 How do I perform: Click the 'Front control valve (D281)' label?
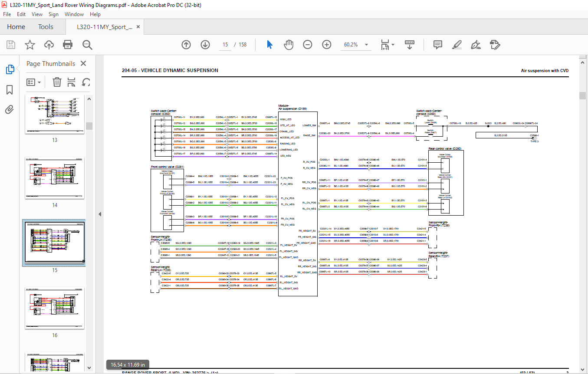(167, 167)
